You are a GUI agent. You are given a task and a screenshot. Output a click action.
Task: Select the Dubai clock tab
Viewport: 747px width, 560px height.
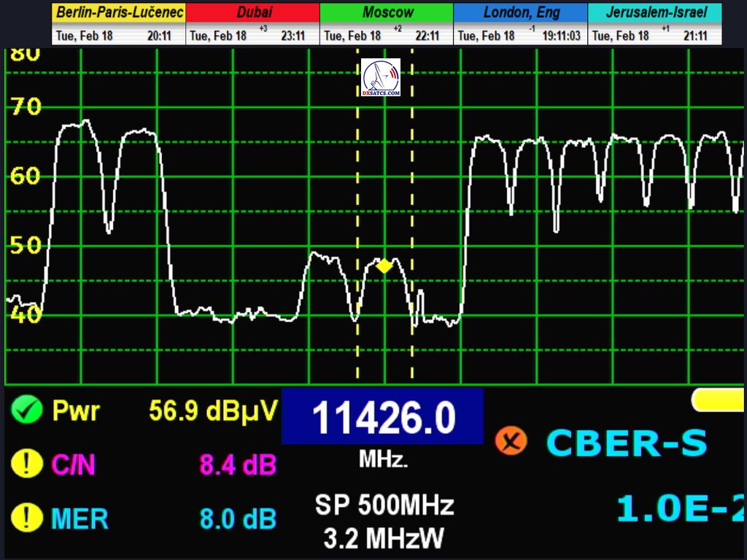[252, 12]
